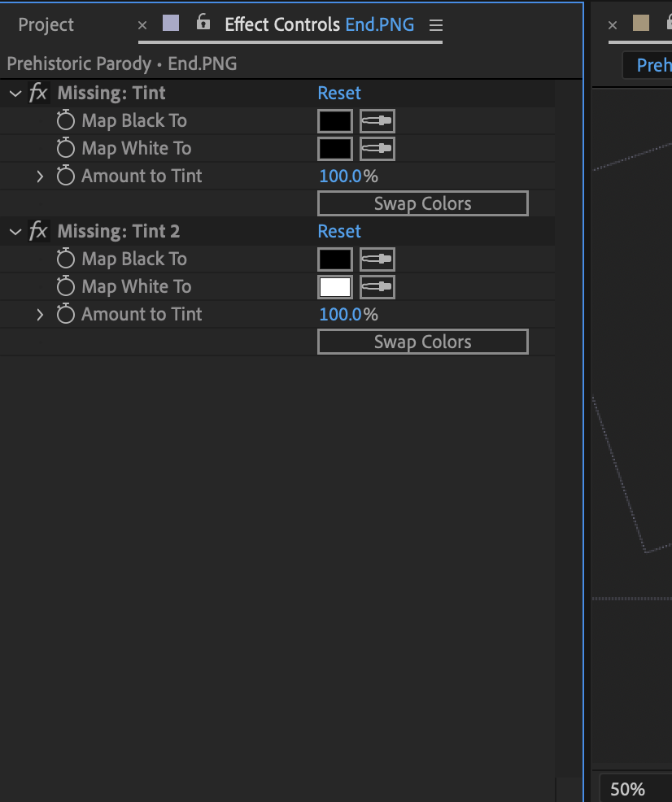This screenshot has height=802, width=672.
Task: Expand Amount to Tint in Tint 2
Action: (41, 314)
